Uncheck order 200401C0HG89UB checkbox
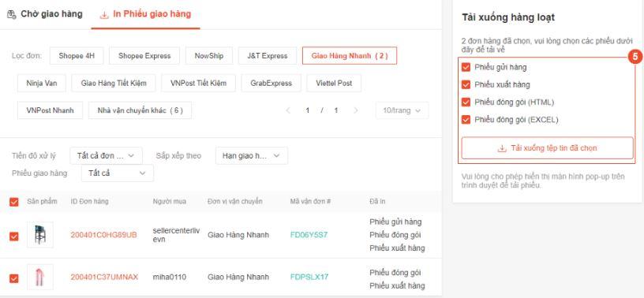Image resolution: width=644 pixels, height=298 pixels. 14,237
